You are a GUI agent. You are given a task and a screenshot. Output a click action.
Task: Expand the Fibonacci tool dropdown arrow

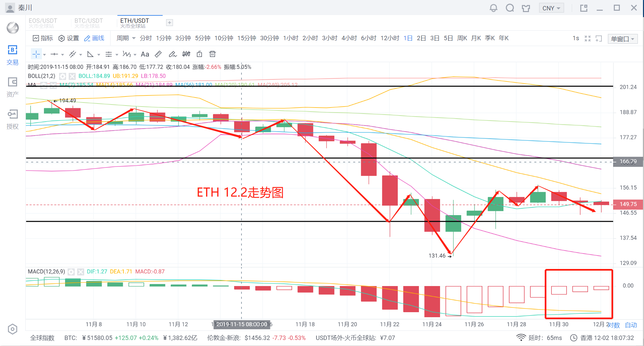click(117, 55)
